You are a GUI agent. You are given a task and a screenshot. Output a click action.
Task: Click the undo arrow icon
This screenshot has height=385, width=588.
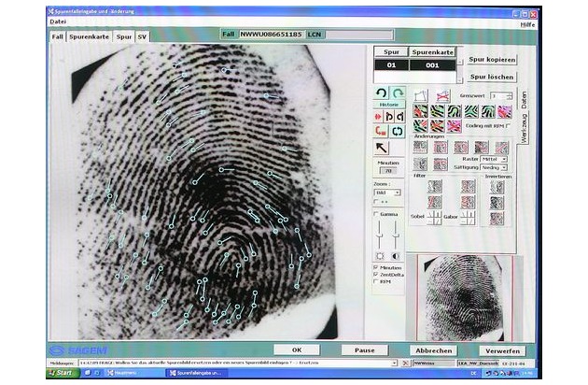coord(381,94)
